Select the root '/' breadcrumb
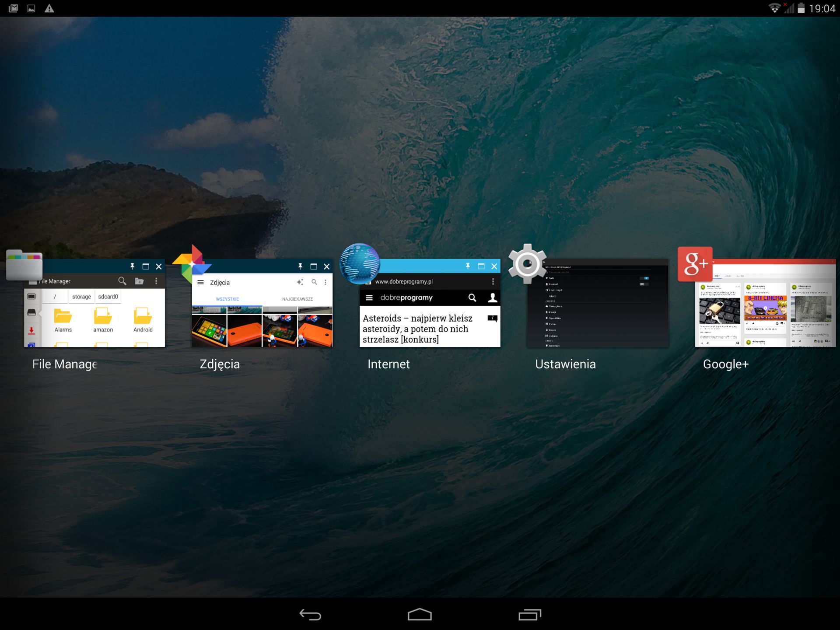Image resolution: width=840 pixels, height=630 pixels. [55, 297]
